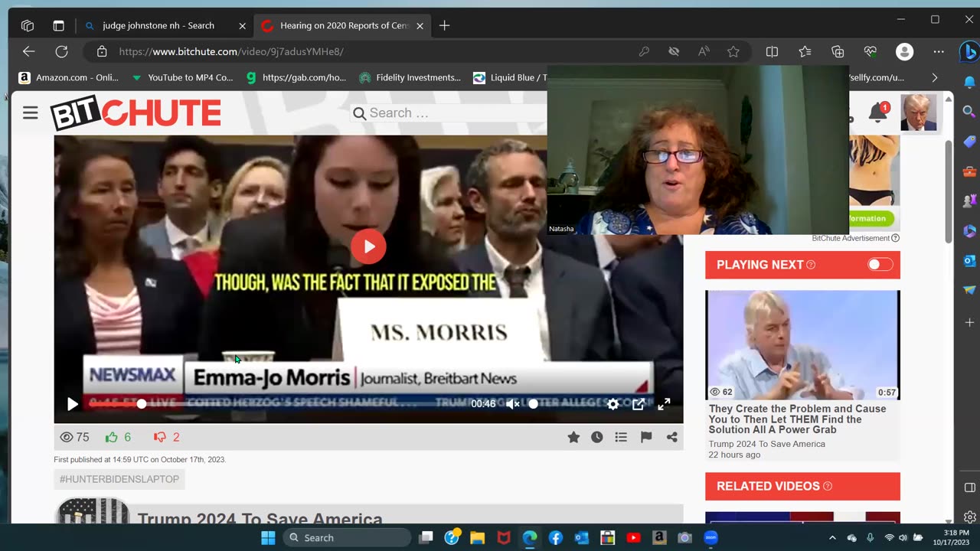Click the BitChute logo
980x551 pixels.
coord(136,113)
